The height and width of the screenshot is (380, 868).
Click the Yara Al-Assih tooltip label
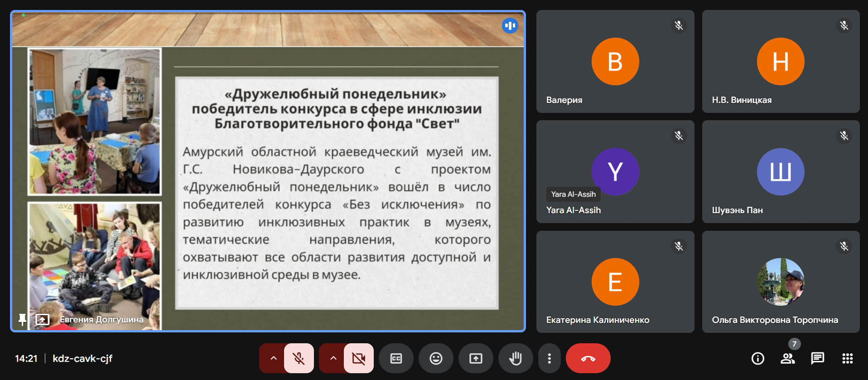[x=573, y=194]
